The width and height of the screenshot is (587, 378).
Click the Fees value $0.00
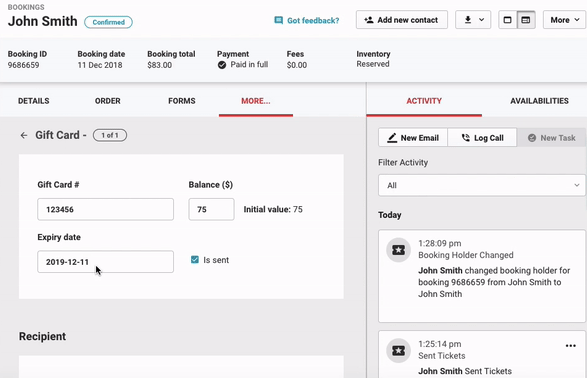tap(297, 65)
